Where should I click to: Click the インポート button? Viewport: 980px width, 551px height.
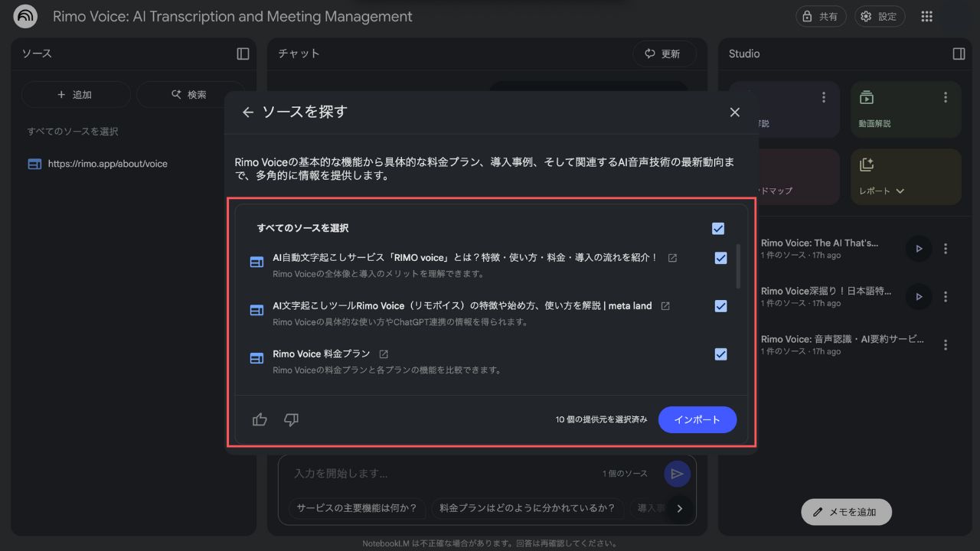697,419
